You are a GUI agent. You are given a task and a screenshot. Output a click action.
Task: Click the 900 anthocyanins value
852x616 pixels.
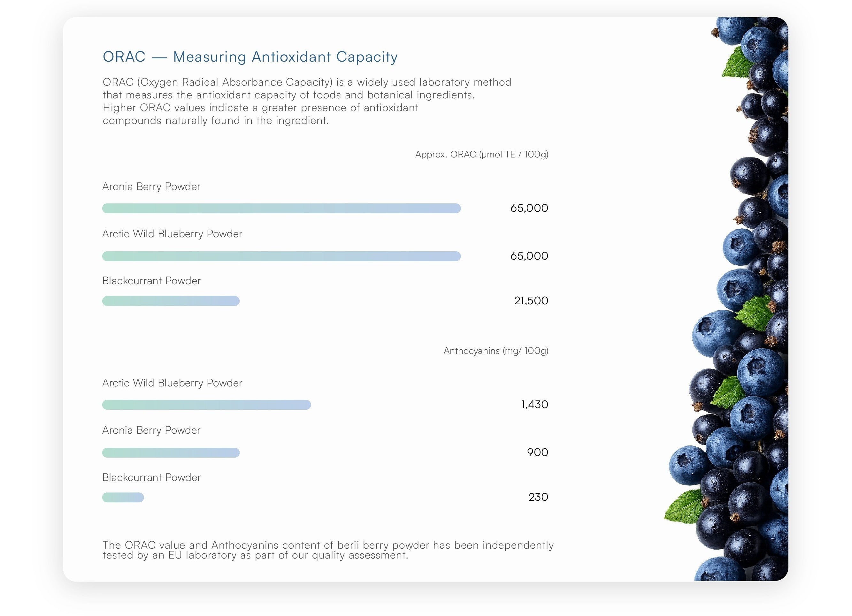pos(537,452)
